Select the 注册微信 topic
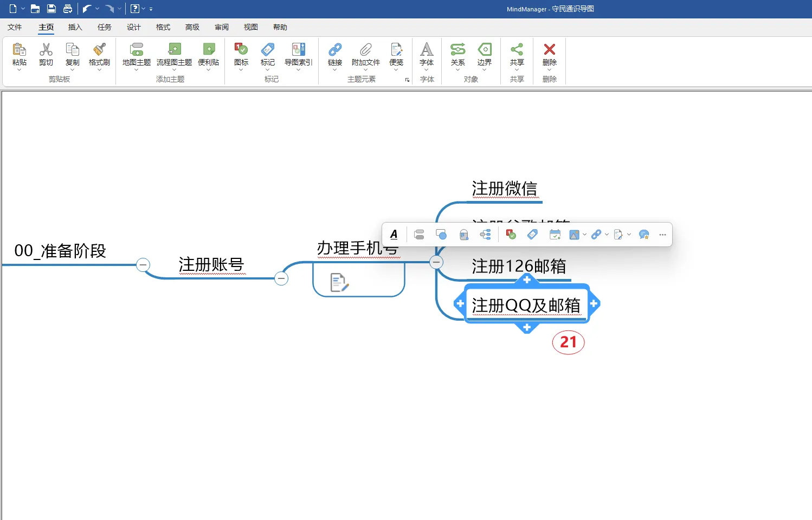812x520 pixels. coord(505,188)
